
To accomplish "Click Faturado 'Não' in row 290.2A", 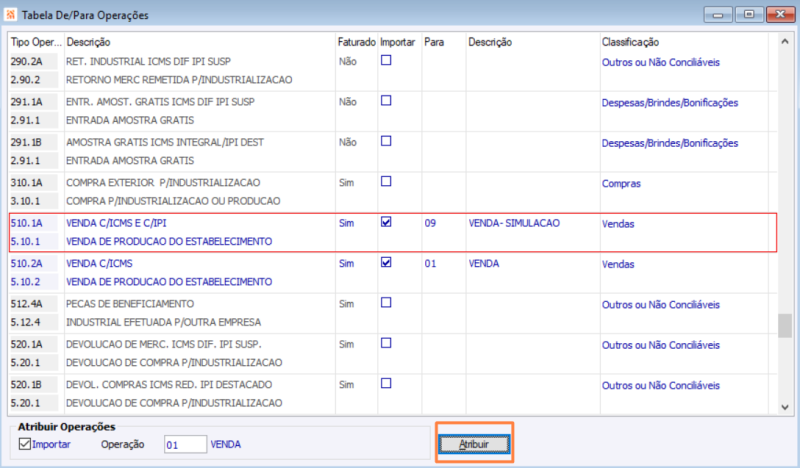I will 347,61.
